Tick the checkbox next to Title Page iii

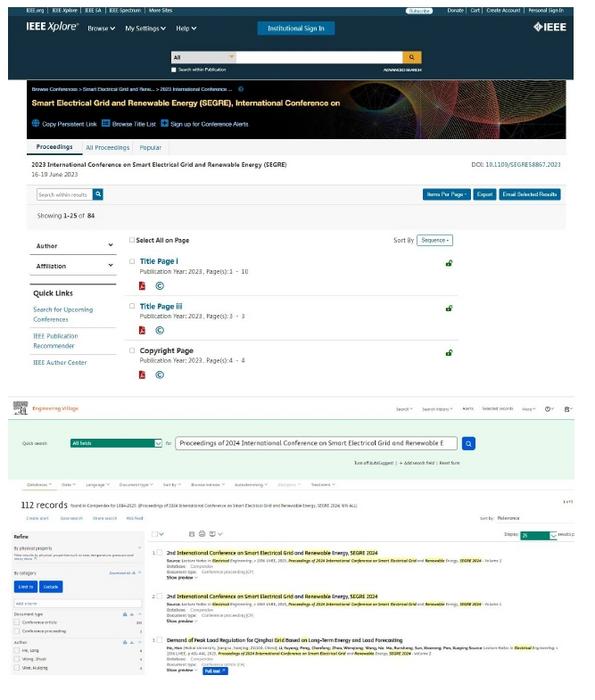tap(132, 306)
